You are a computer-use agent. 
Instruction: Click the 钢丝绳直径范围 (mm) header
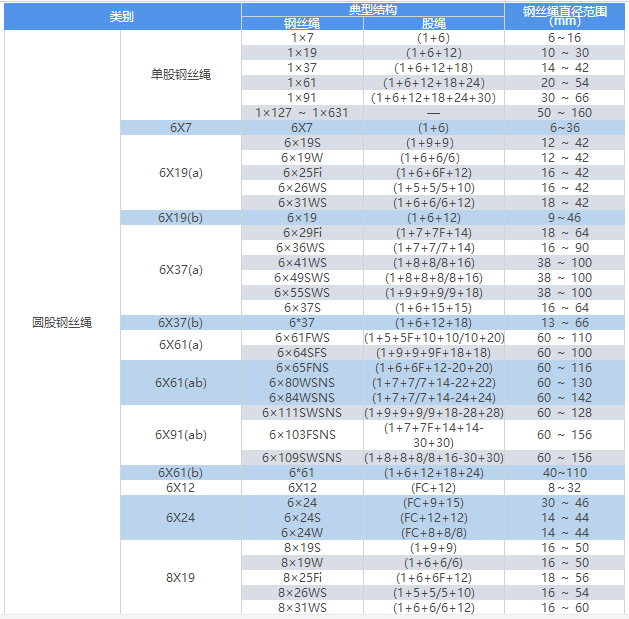(564, 16)
